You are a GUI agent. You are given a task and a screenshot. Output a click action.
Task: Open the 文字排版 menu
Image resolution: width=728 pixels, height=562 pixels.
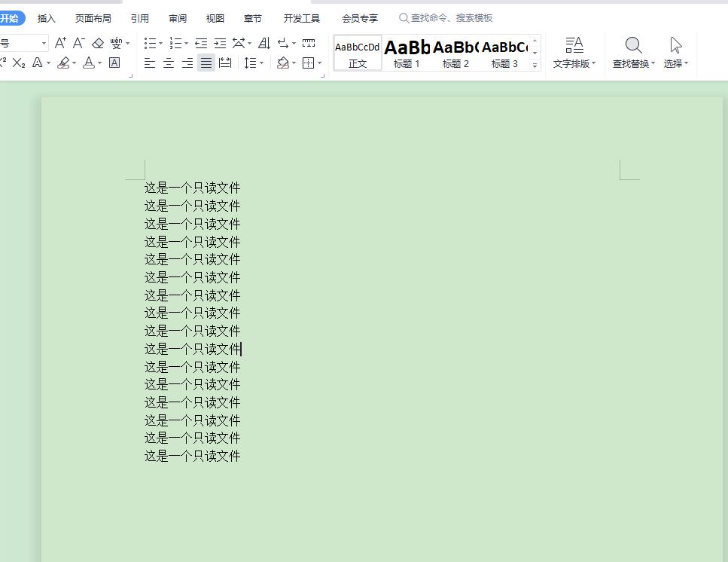tap(574, 53)
